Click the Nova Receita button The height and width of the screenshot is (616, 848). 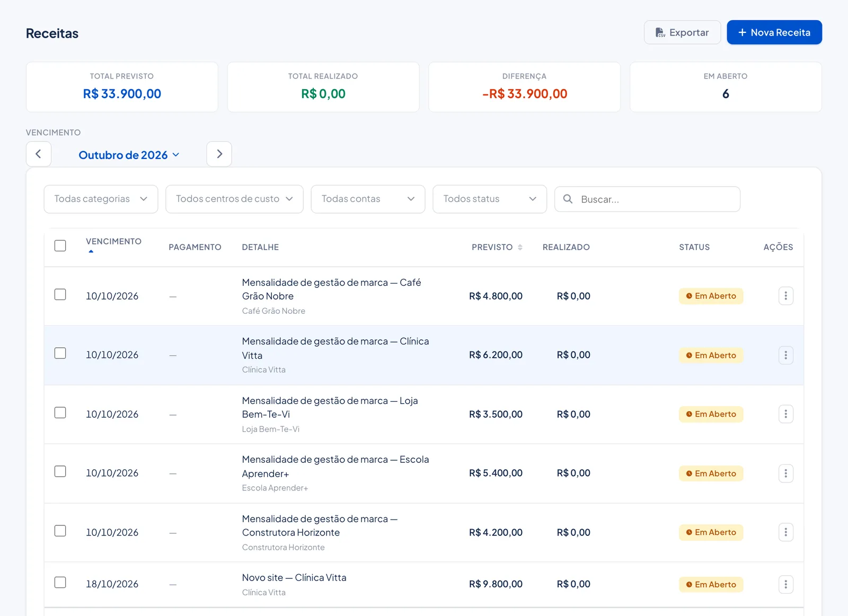pyautogui.click(x=774, y=32)
